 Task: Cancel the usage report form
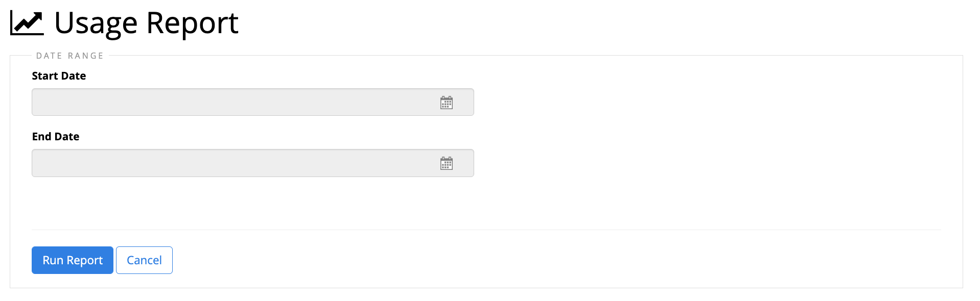click(x=144, y=260)
